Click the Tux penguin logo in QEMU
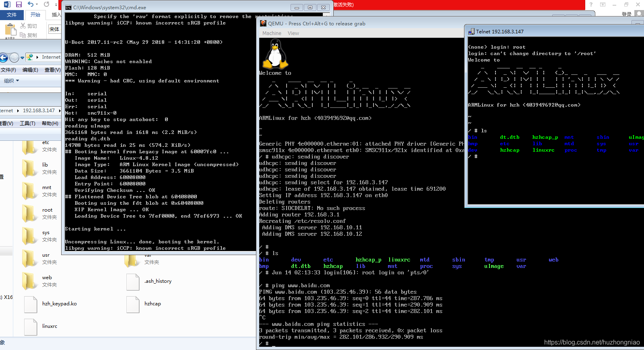 coord(275,54)
